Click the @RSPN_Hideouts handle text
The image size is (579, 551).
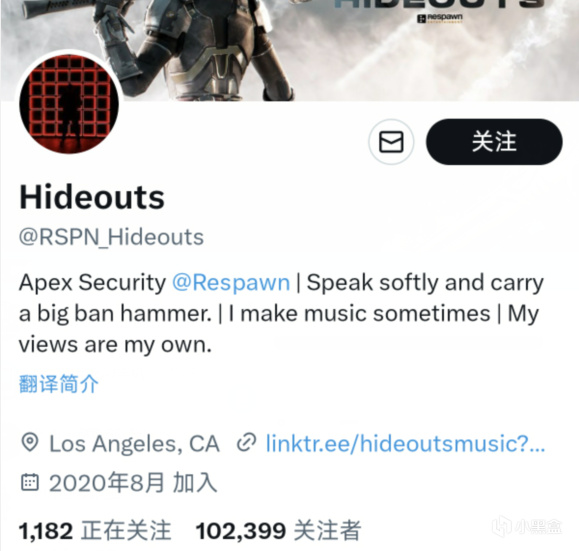[111, 237]
